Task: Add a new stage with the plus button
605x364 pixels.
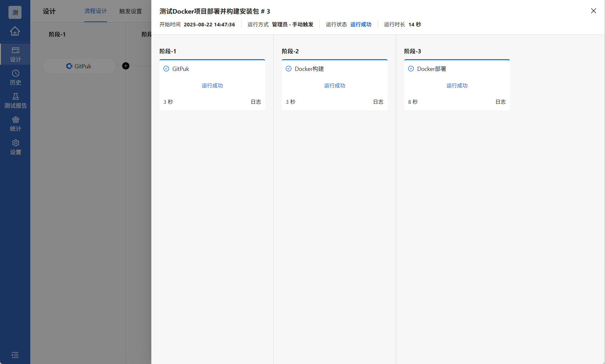Action: [x=126, y=66]
